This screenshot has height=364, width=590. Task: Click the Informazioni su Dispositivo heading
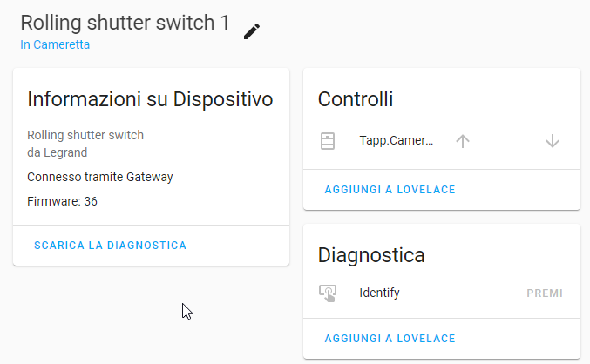coord(150,99)
